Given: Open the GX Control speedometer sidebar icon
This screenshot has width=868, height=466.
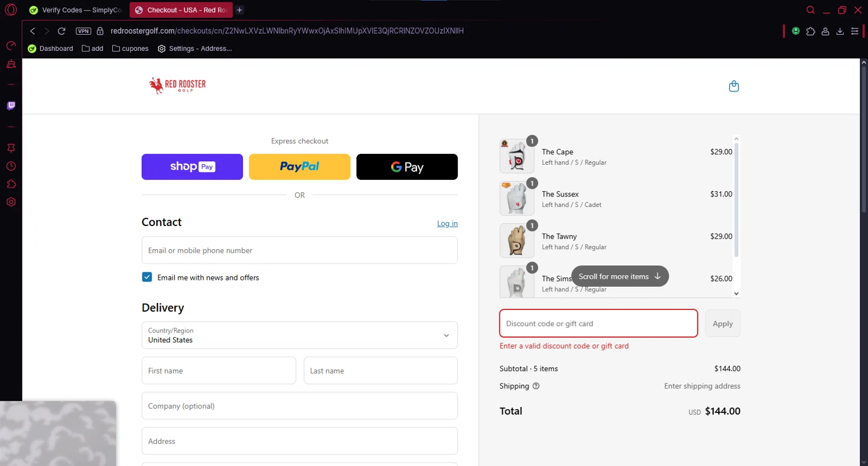Looking at the screenshot, I should click(11, 46).
